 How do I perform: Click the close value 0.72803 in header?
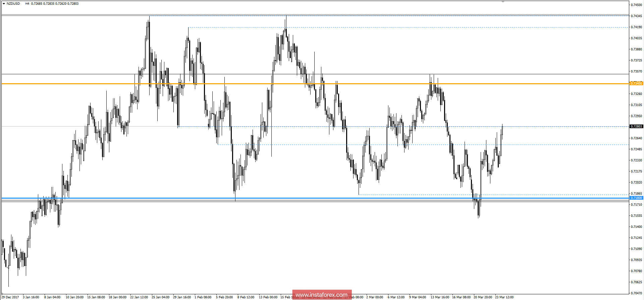coord(73,4)
